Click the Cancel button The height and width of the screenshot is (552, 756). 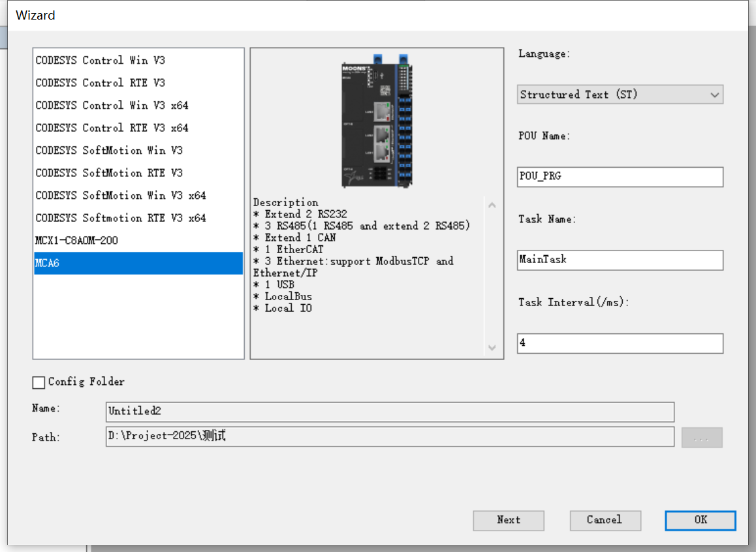pos(605,521)
